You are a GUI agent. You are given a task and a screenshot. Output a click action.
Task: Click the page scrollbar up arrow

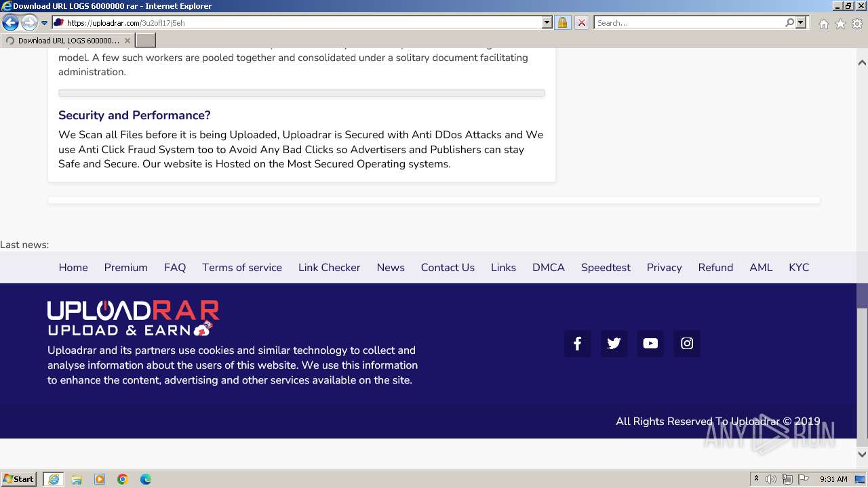[x=862, y=62]
